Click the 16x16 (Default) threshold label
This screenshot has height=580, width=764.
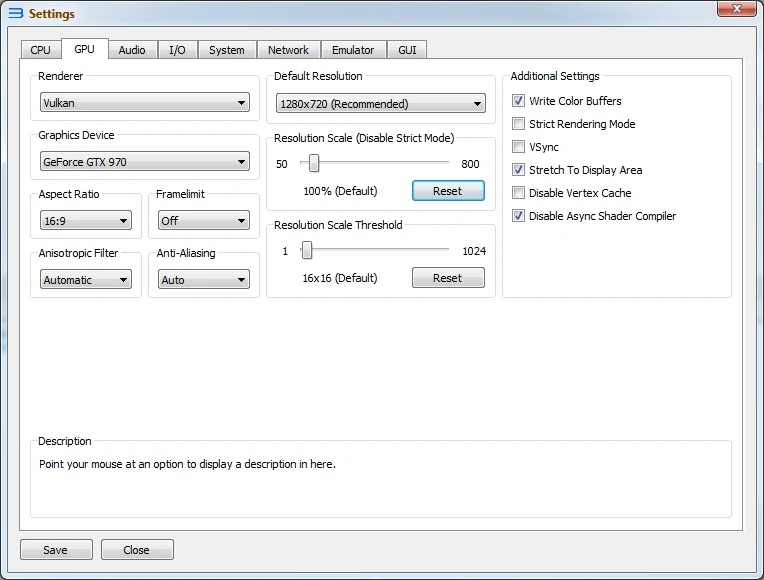[x=340, y=278]
